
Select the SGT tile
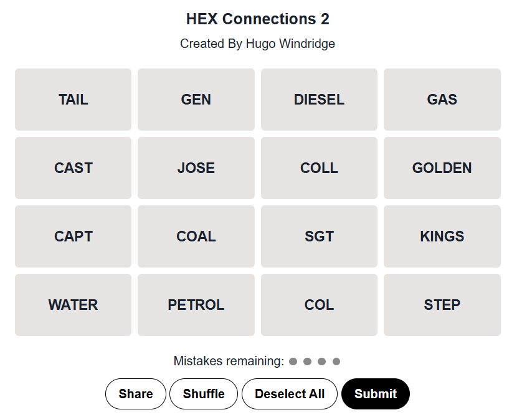(x=319, y=236)
